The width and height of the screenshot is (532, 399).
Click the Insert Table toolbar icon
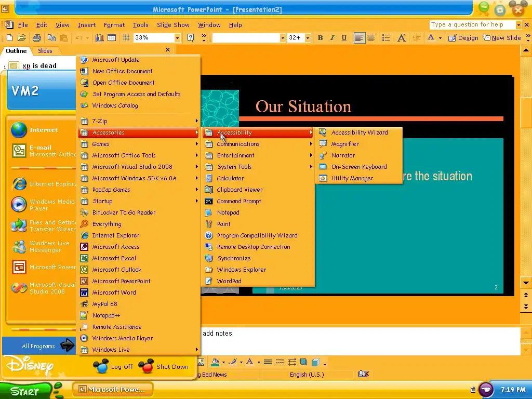click(112, 38)
